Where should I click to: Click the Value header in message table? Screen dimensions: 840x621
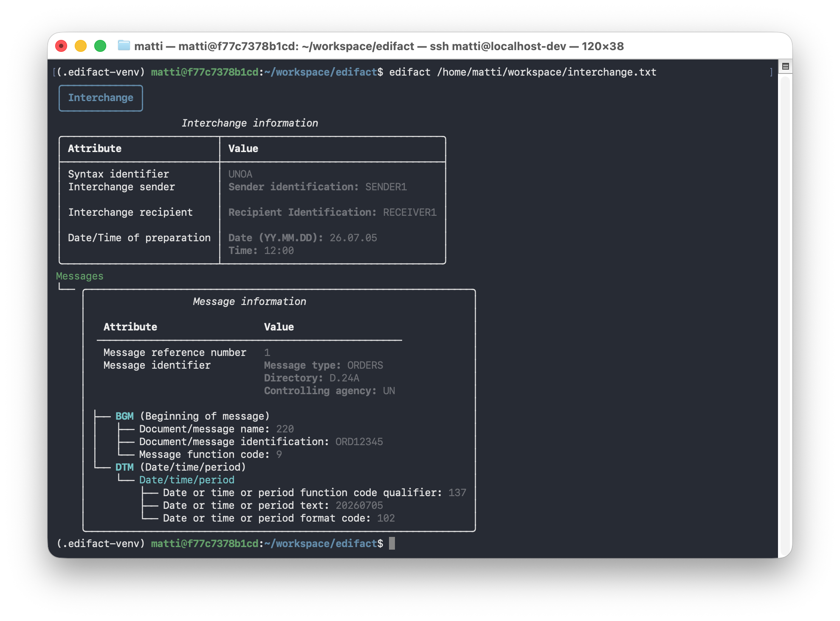point(279,327)
